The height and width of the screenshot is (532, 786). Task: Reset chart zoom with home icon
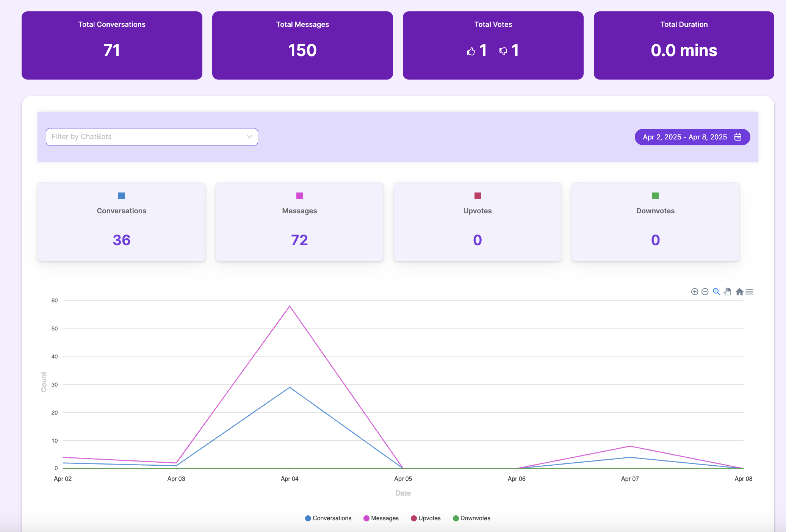[x=739, y=292]
